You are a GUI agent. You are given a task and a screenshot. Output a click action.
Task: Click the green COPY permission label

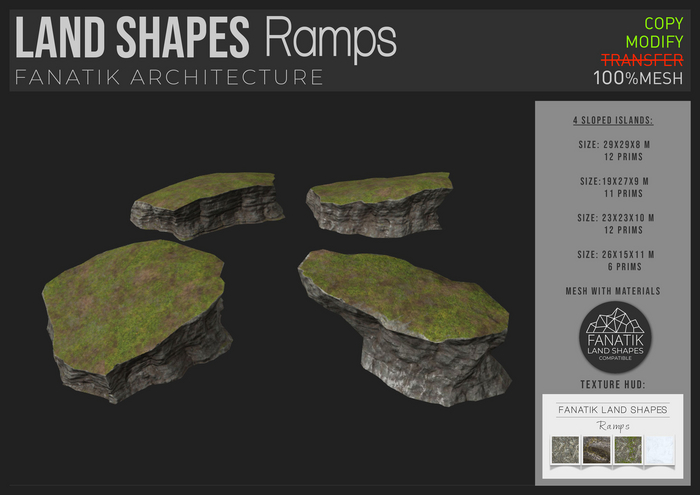(663, 23)
